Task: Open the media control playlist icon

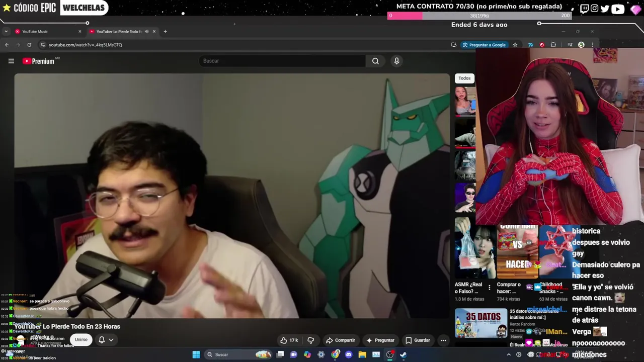Action: [x=570, y=45]
